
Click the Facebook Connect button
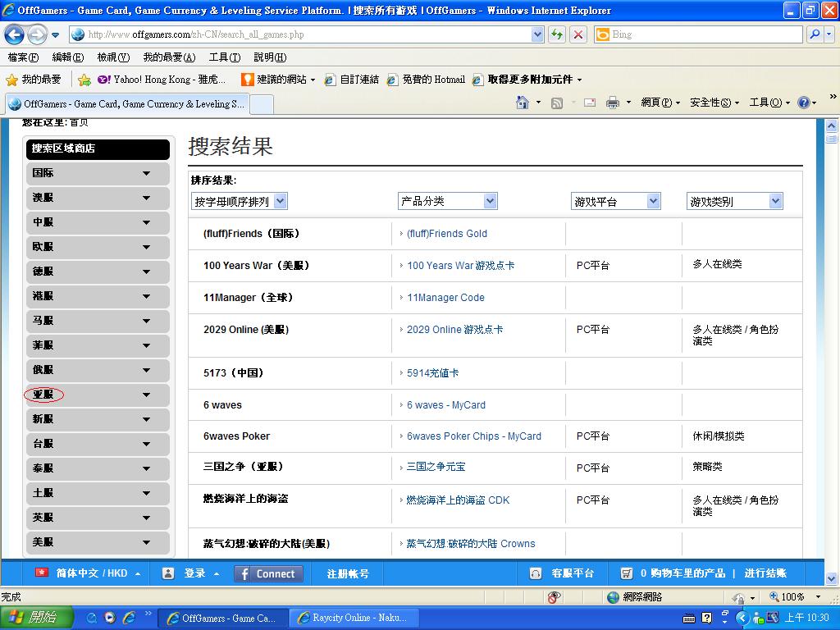point(268,573)
